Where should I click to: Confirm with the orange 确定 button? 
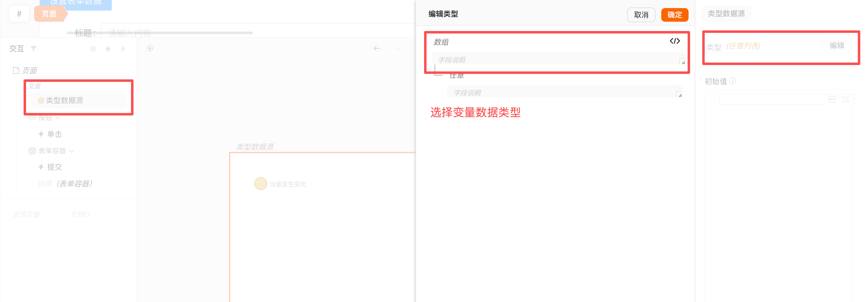tap(674, 15)
